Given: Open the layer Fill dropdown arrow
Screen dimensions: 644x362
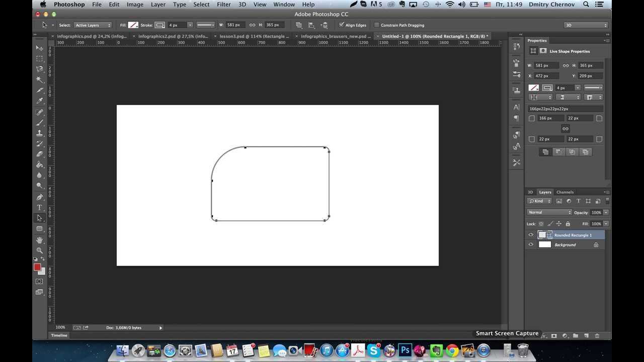Looking at the screenshot, I should [x=606, y=224].
